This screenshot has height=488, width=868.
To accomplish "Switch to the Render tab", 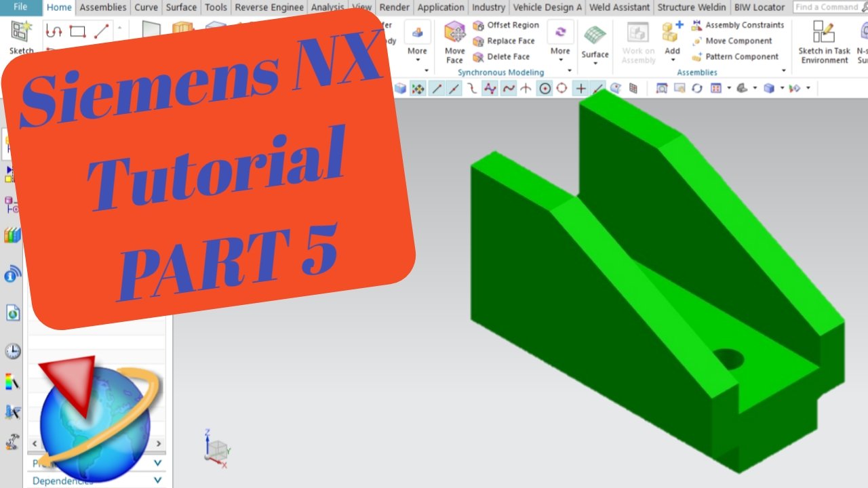I will [x=394, y=7].
